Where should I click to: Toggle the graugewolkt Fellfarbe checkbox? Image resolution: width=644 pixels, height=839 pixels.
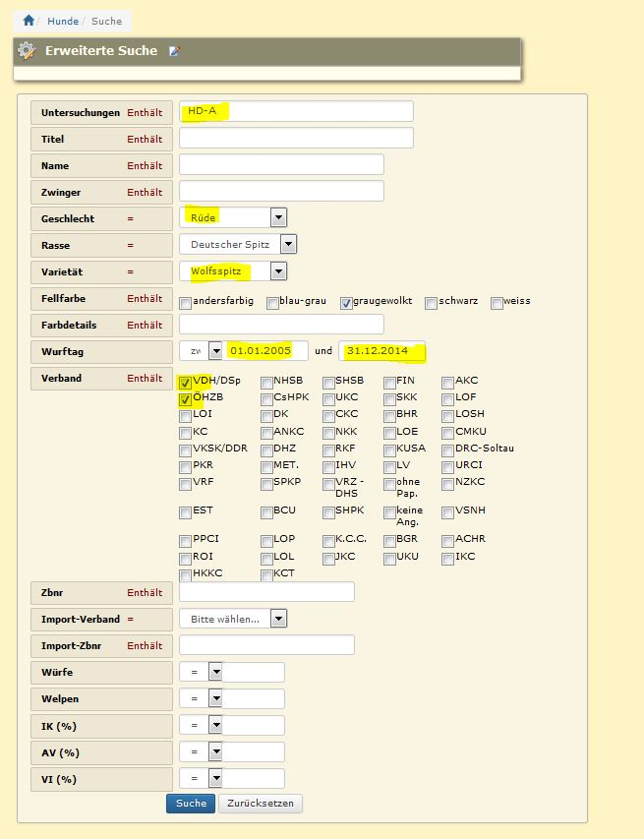(x=346, y=303)
